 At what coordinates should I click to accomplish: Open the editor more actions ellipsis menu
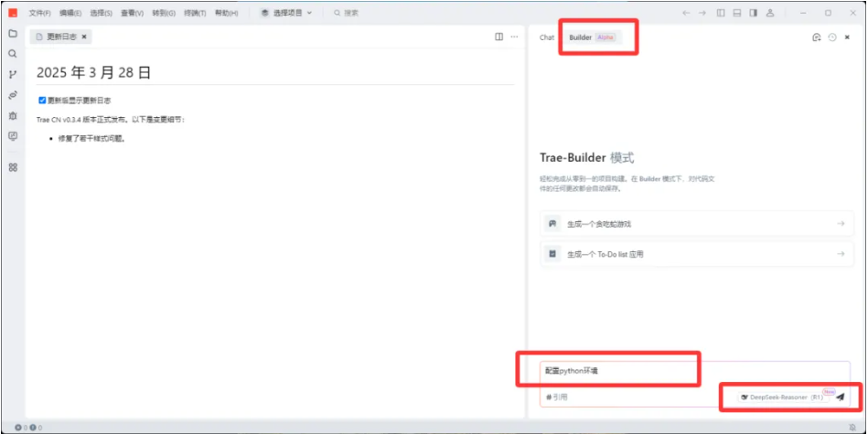coord(514,37)
